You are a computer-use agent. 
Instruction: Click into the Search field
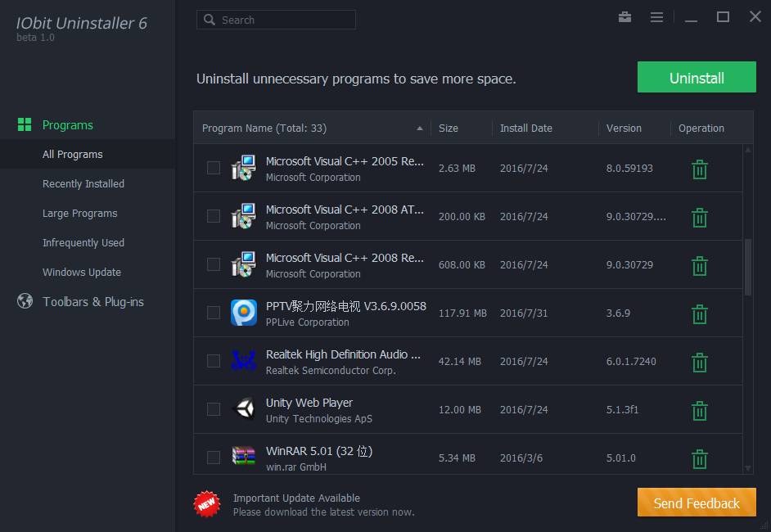[x=282, y=20]
